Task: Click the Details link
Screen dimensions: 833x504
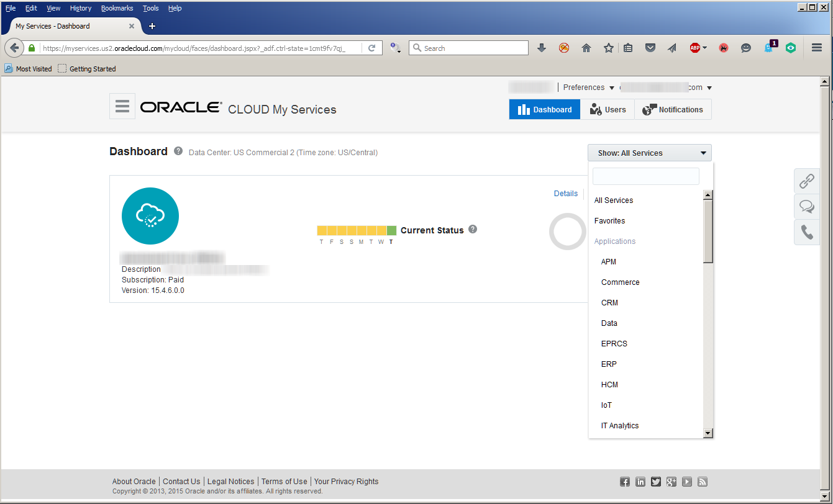Action: tap(566, 194)
